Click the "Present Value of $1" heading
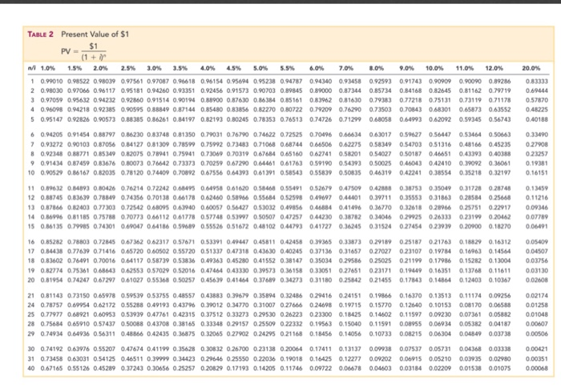This screenshot has width=561, height=392. point(95,34)
